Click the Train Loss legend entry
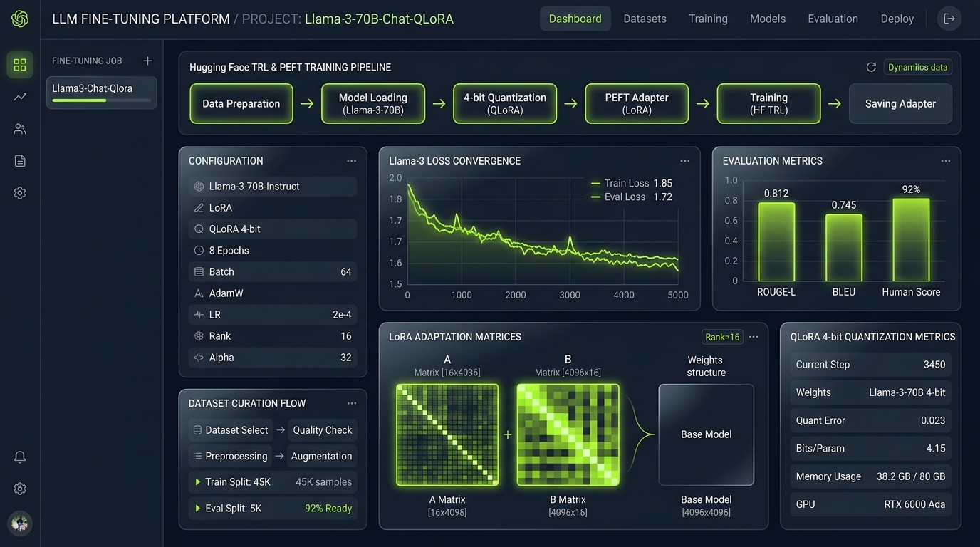980x547 pixels. pyautogui.click(x=632, y=183)
